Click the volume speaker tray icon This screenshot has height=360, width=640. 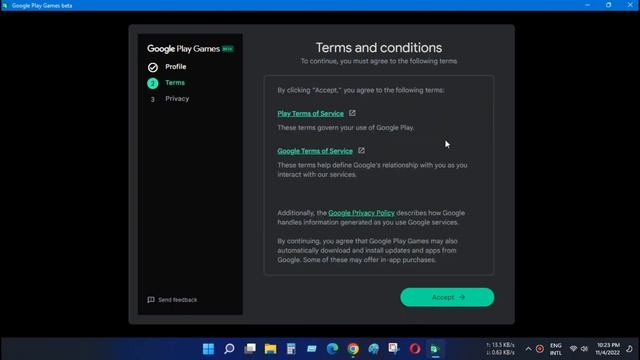coord(584,349)
